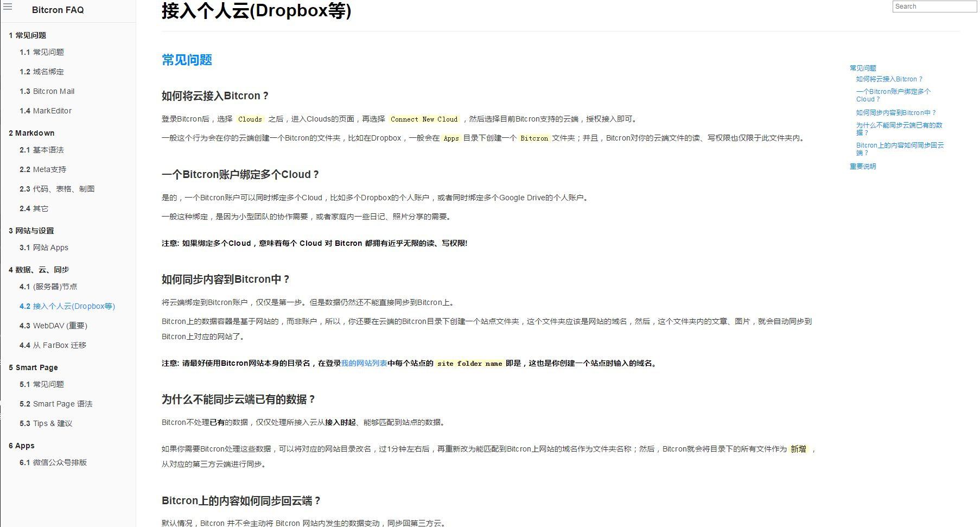Select active item 4.2 接入个人云(Dropbox等)
Image resolution: width=980 pixels, height=527 pixels.
pyautogui.click(x=67, y=306)
